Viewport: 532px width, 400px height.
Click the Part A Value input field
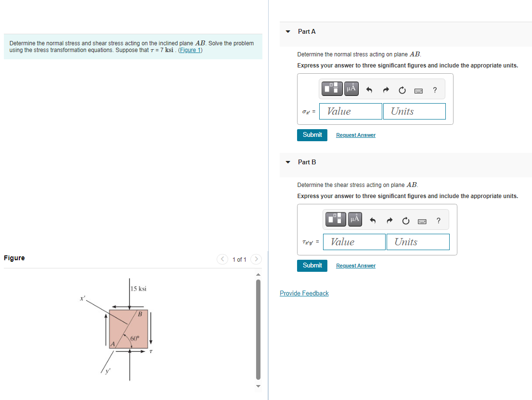coord(351,111)
